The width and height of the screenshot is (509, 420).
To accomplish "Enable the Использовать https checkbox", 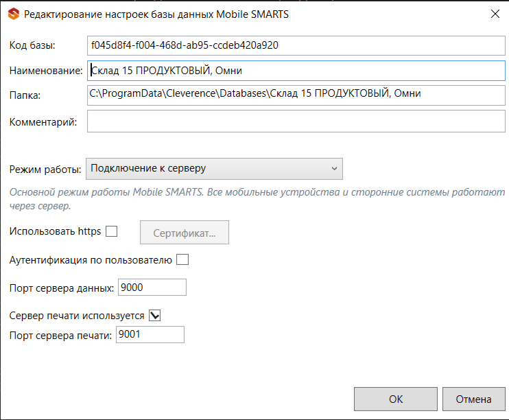I will pyautogui.click(x=111, y=231).
